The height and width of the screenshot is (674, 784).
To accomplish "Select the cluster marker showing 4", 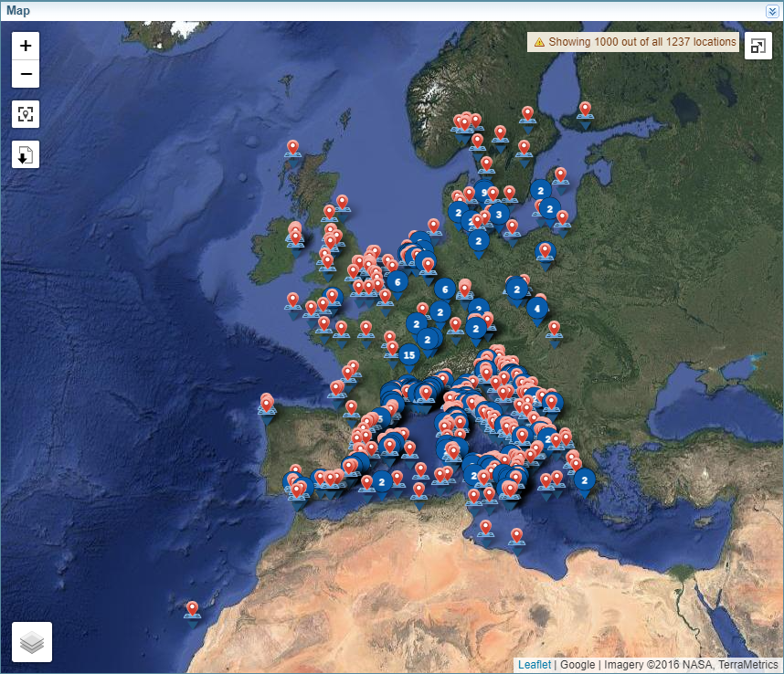I will [536, 309].
